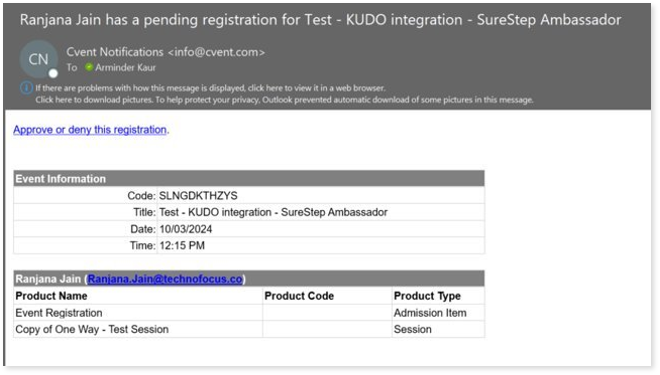This screenshot has height=375, width=660.
Task: Click the event code SLNGDKTHZYS
Action: (198, 196)
